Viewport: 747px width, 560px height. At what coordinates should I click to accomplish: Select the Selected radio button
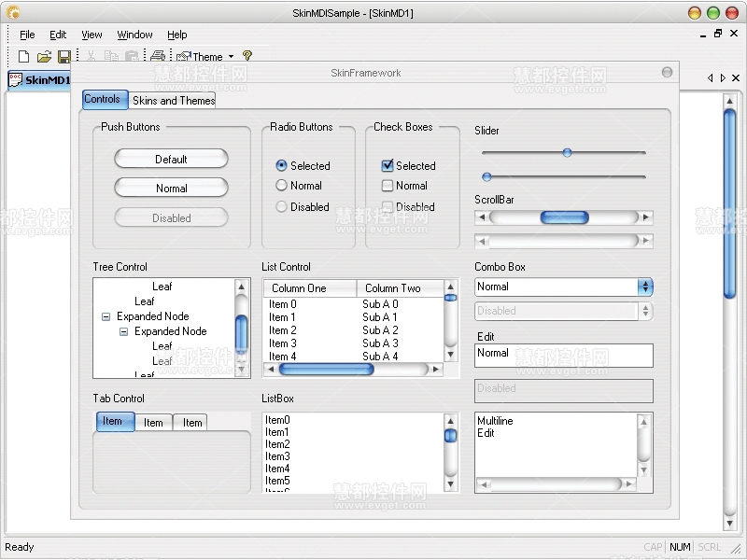282,166
